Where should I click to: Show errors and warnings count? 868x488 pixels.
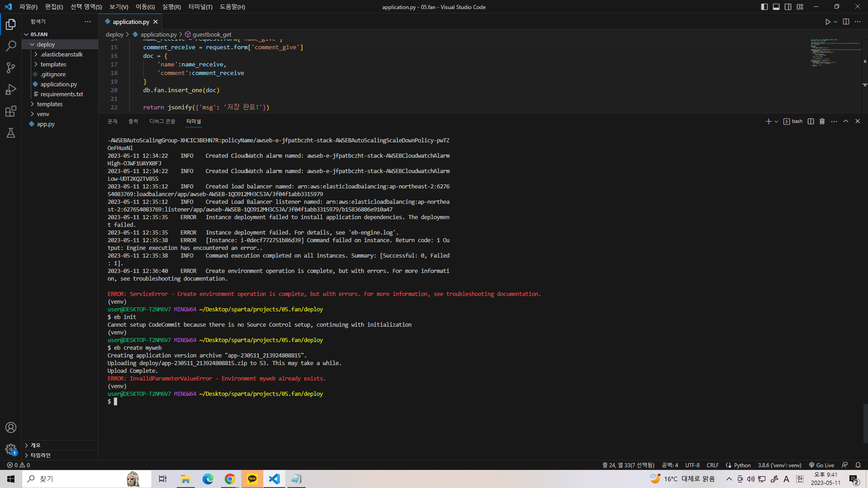[19, 465]
